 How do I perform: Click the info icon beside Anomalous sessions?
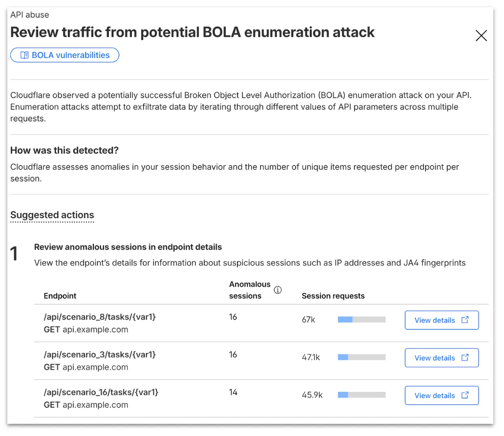tap(277, 290)
